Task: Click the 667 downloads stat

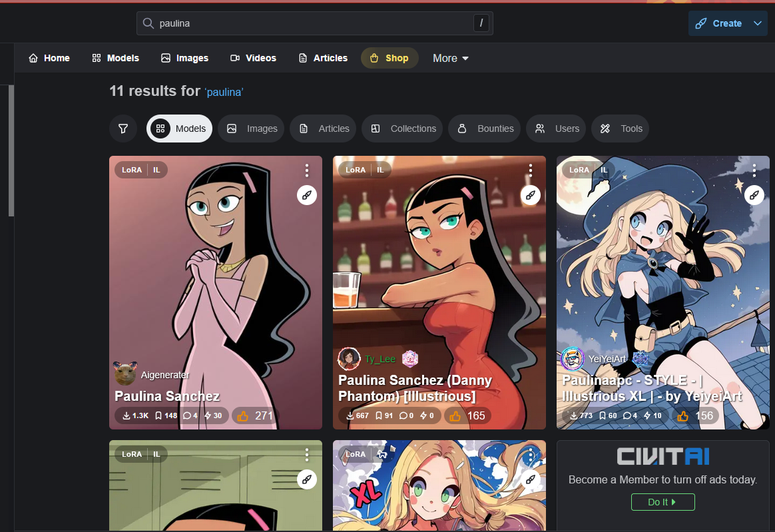Action: pyautogui.click(x=358, y=415)
